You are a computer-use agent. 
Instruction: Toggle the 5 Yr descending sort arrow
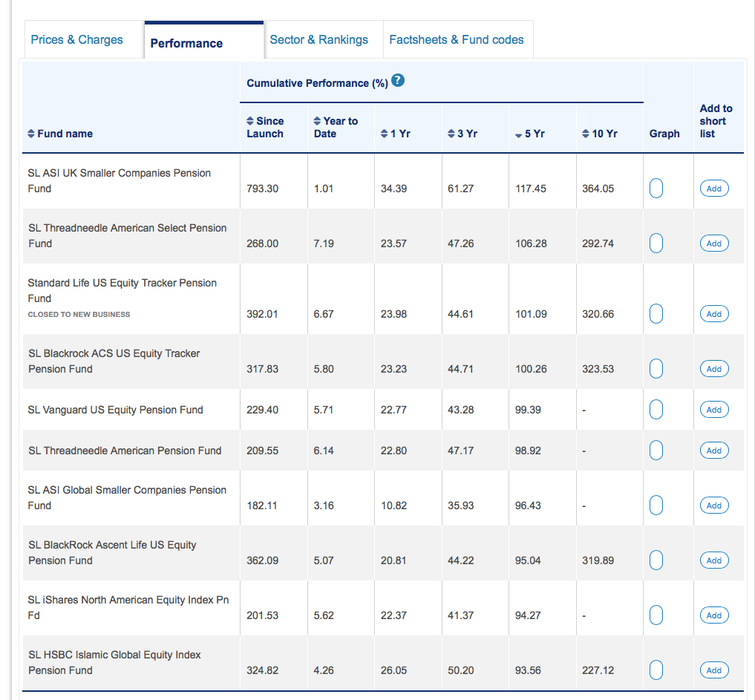[518, 134]
